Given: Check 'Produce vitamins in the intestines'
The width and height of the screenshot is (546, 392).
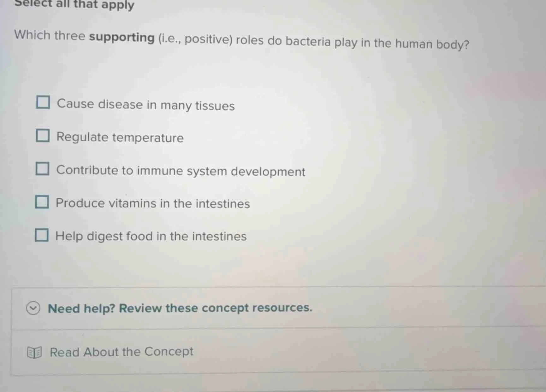Looking at the screenshot, I should [42, 201].
